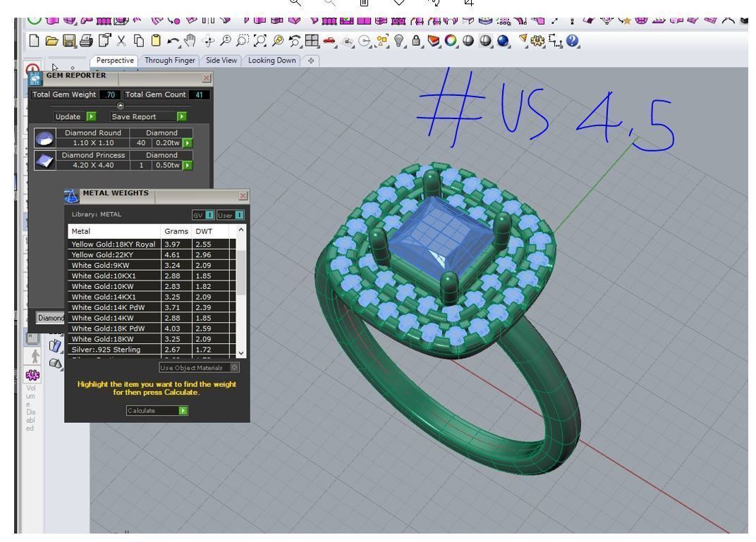Viewport: 756px width, 542px height.
Task: Open the Edit Layers icon
Action: [x=434, y=41]
